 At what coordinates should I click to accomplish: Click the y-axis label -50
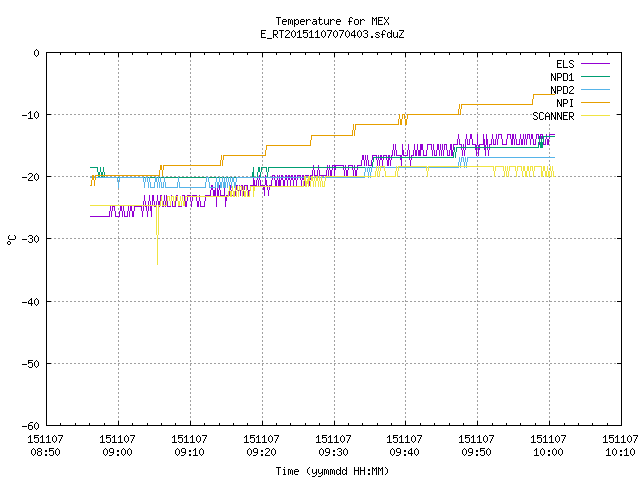click(31, 364)
